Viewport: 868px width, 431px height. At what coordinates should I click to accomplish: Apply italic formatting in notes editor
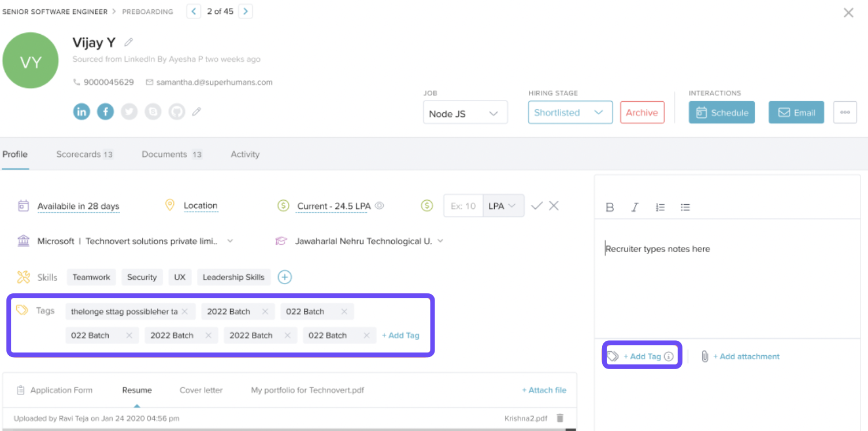[x=635, y=207]
